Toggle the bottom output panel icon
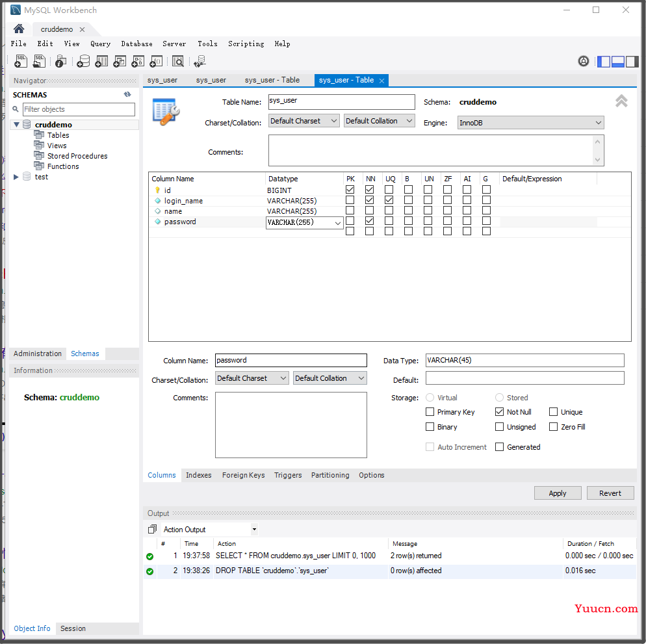646x644 pixels. 618,61
